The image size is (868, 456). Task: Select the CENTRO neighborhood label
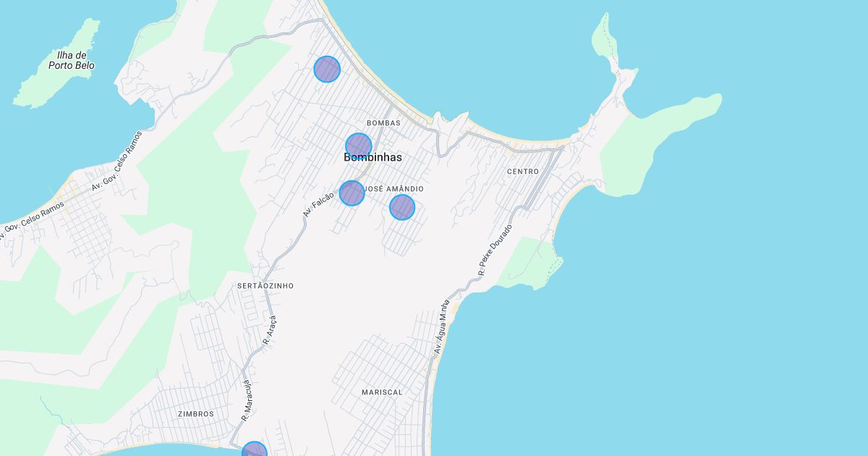523,172
